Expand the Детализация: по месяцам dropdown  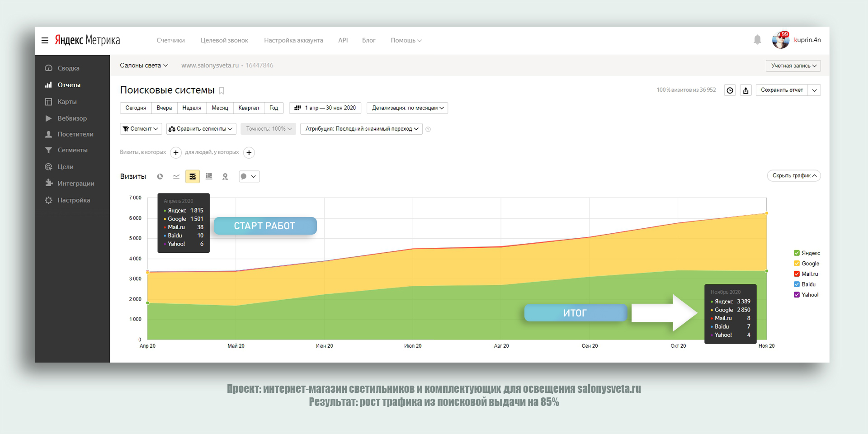[407, 108]
